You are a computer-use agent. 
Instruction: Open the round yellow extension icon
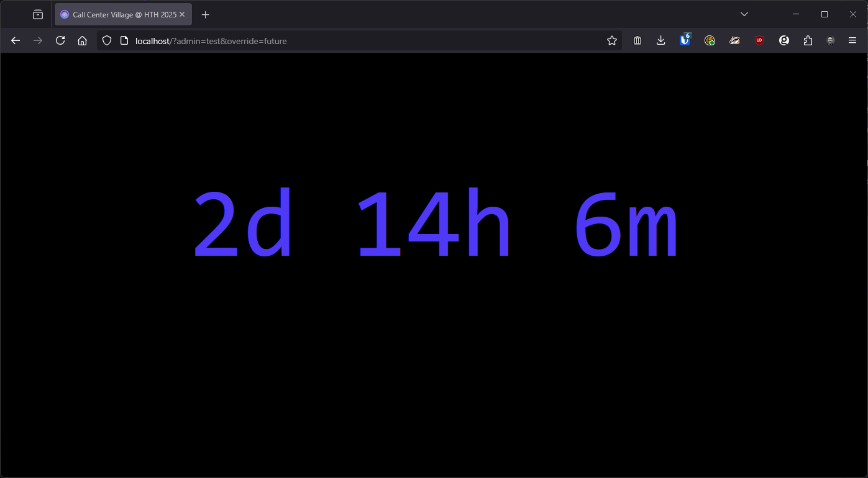[710, 40]
